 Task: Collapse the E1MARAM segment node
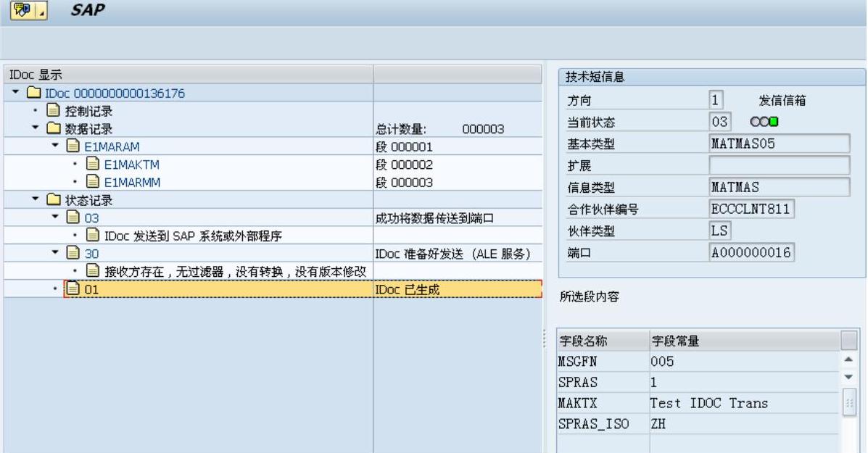(x=55, y=146)
